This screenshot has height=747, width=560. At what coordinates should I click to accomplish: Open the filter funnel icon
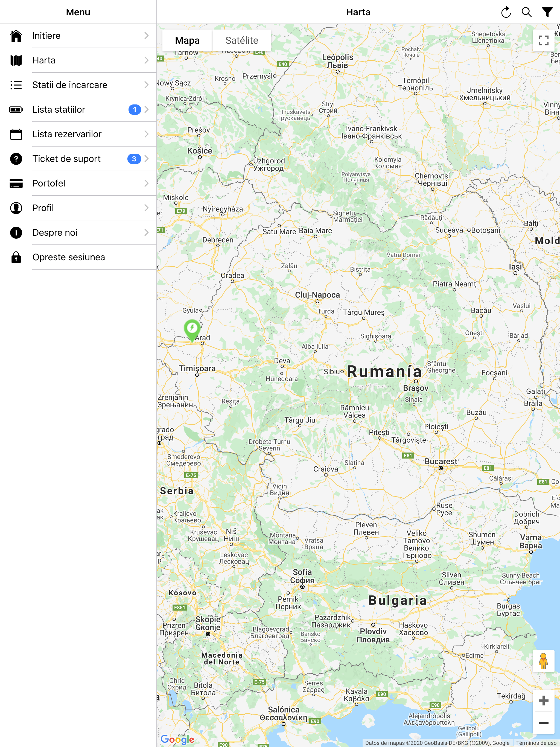tap(547, 12)
